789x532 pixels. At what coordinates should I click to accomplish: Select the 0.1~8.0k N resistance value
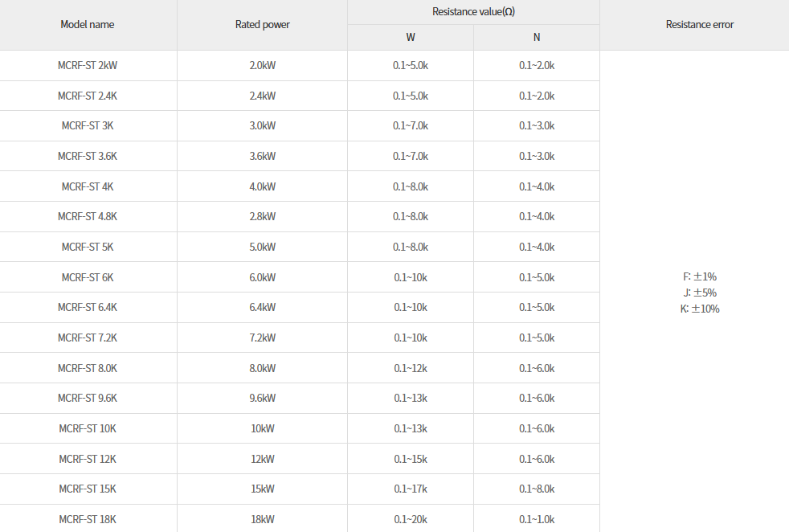(537, 489)
